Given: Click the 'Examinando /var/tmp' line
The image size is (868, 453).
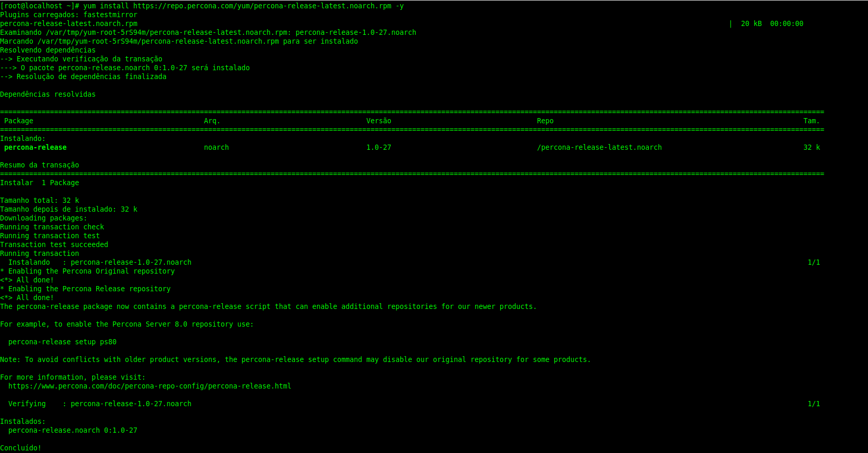Looking at the screenshot, I should (208, 32).
